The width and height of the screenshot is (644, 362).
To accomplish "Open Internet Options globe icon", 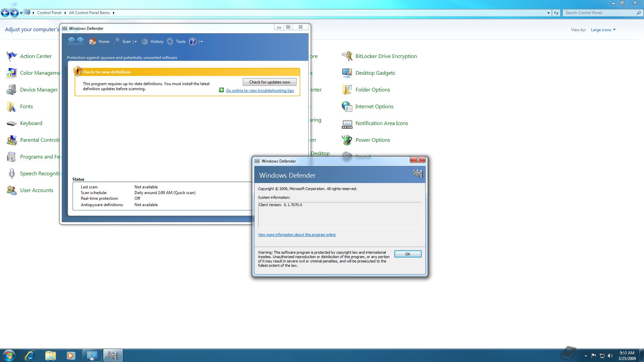I will click(x=347, y=107).
